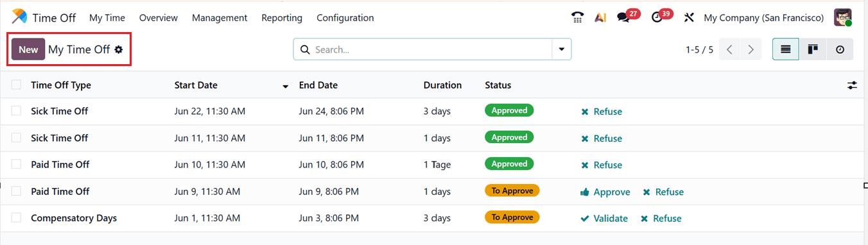The image size is (868, 245).
Task: Click 'Jun 3, 8:06 PM' end date cell
Action: (x=329, y=218)
